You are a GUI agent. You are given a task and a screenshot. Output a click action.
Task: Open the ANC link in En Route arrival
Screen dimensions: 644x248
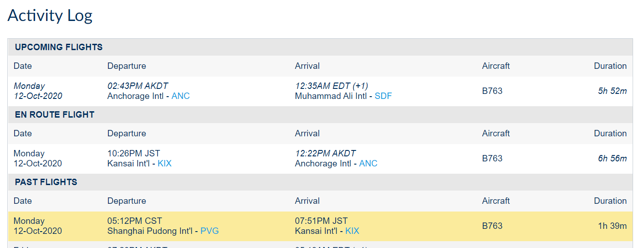point(368,164)
